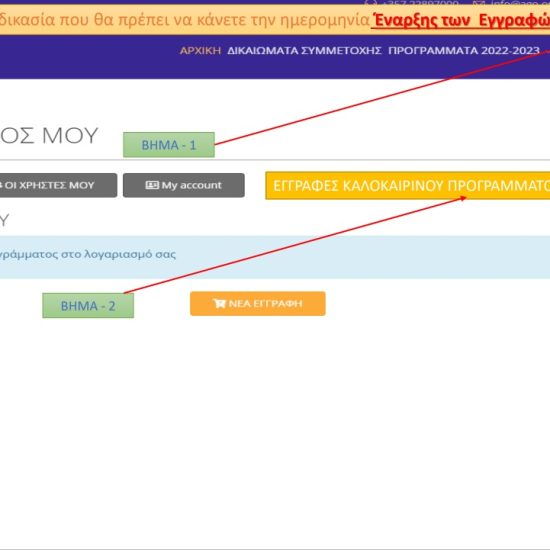Click the +357 phone number at top
The height and width of the screenshot is (550, 550).
pyautogui.click(x=421, y=3)
